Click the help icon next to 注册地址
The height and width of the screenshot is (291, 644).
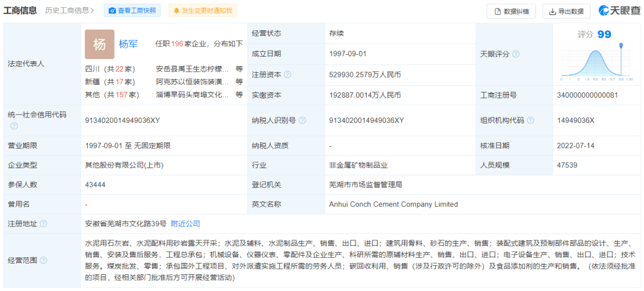43,224
